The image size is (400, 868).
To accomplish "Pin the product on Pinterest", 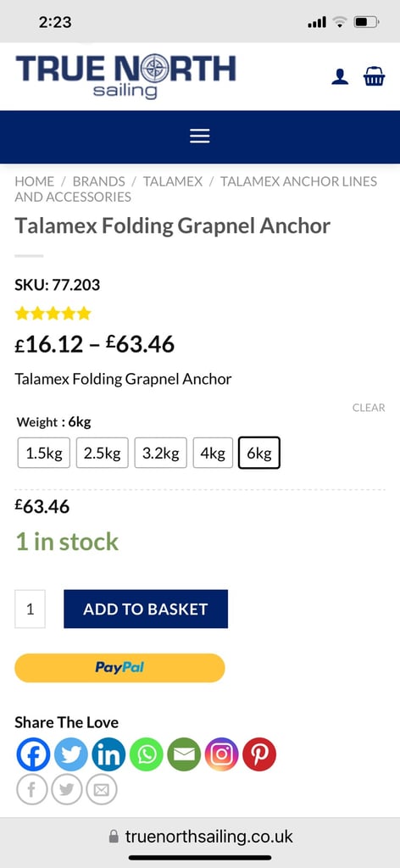I will (259, 754).
